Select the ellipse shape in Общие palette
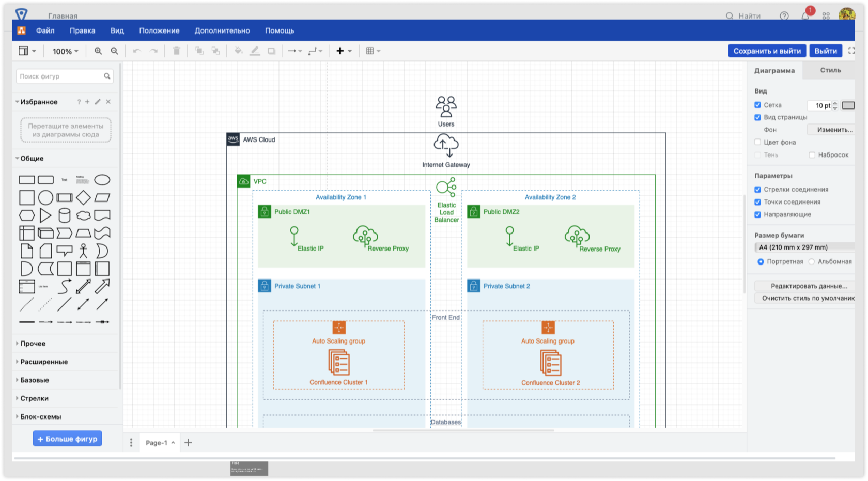The image size is (868, 481). (102, 180)
